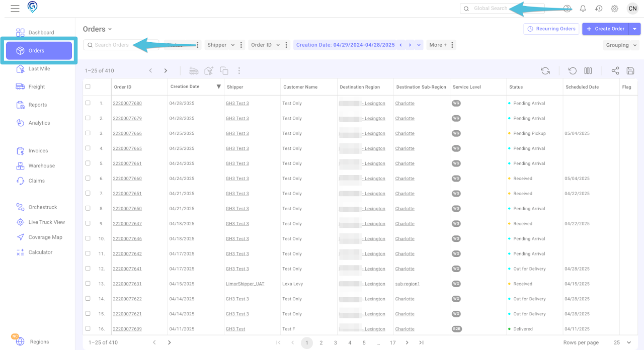
Task: Click the duplicate orders icon
Action: pos(224,71)
